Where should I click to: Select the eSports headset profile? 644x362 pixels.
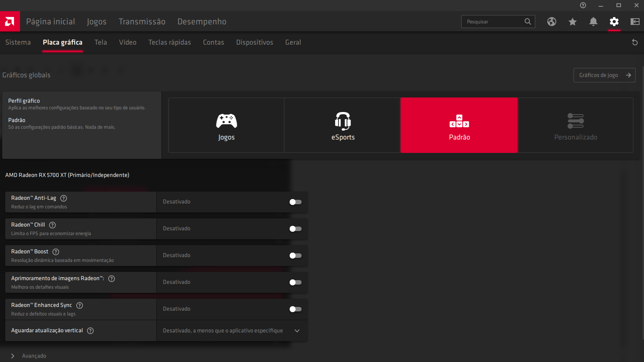[343, 125]
